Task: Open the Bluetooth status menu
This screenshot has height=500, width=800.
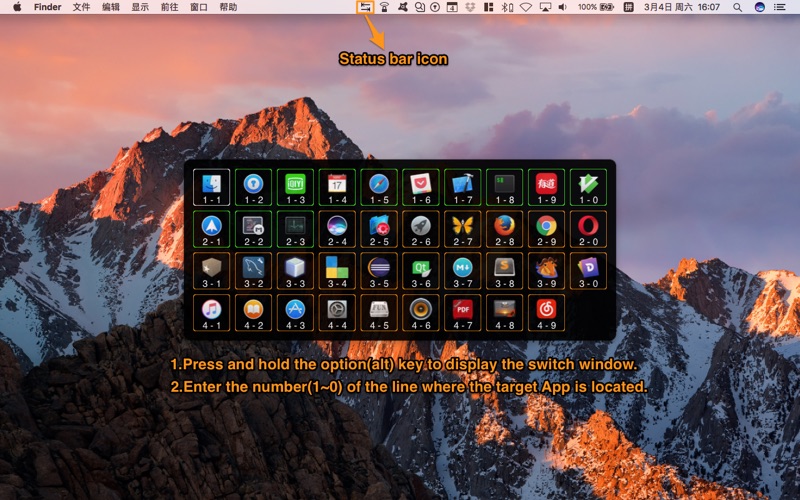Action: (507, 7)
